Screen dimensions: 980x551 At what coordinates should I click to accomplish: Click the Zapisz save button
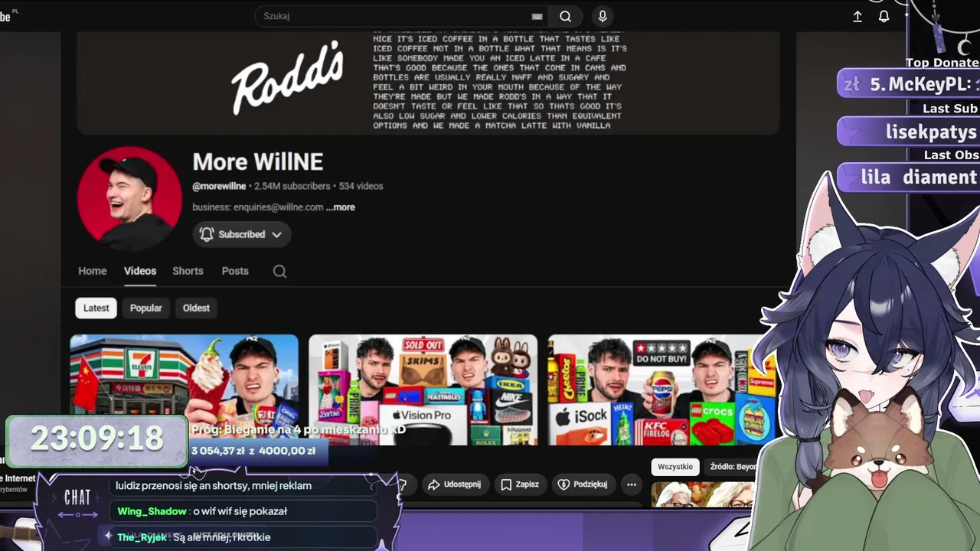521,484
